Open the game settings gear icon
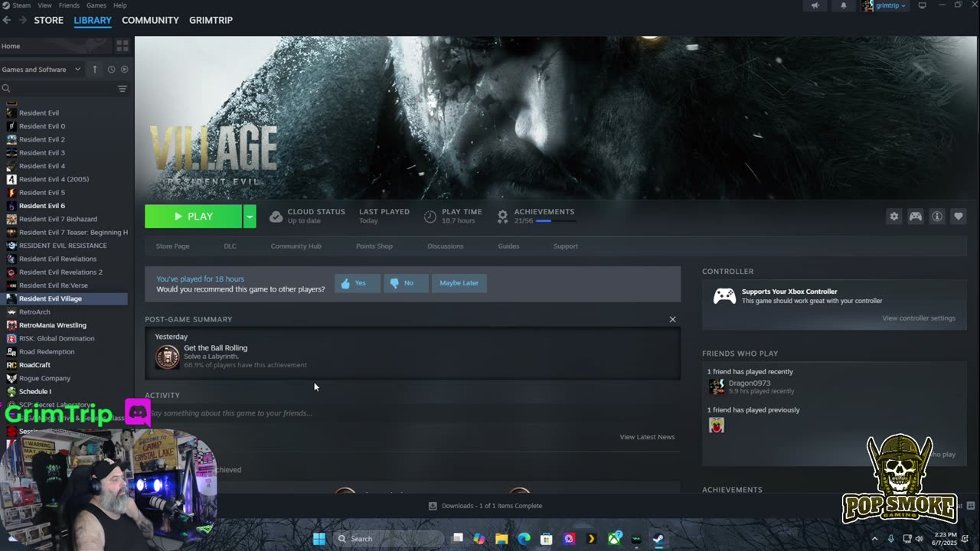Viewport: 980px width, 551px height. point(893,217)
